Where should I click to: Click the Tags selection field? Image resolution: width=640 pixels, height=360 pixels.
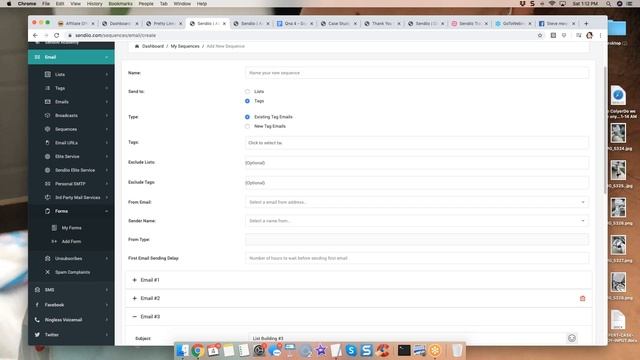pos(417,143)
